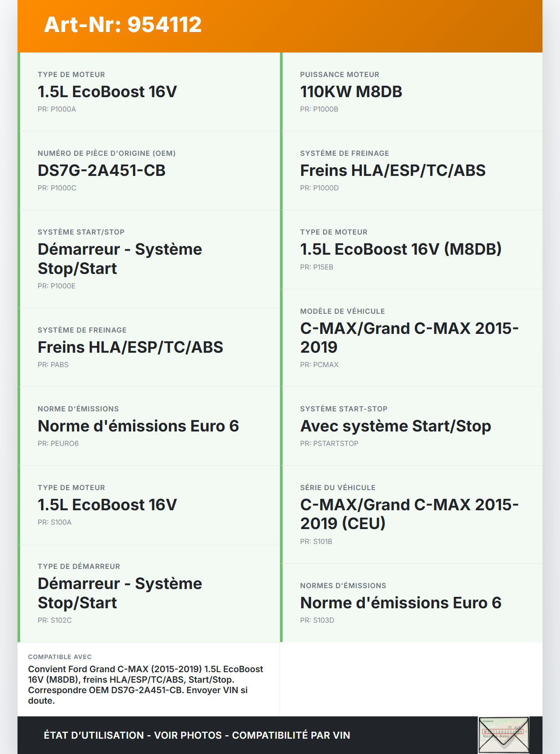Click the état d'utilisation footer banner text

click(x=197, y=736)
